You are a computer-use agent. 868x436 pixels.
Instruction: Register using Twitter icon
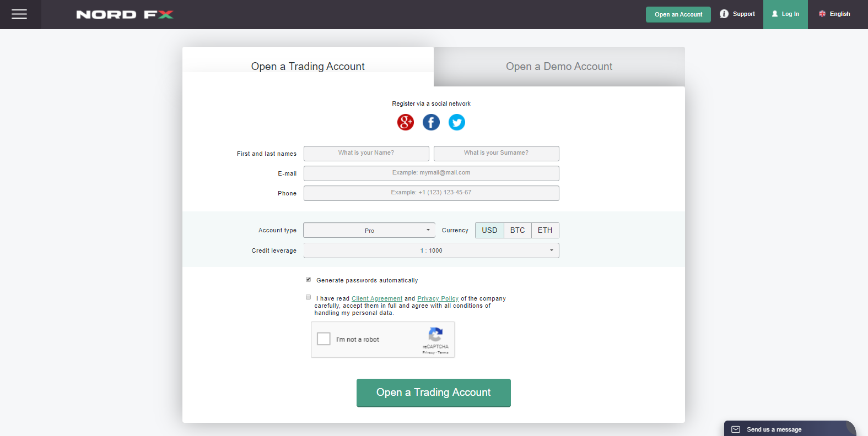456,122
